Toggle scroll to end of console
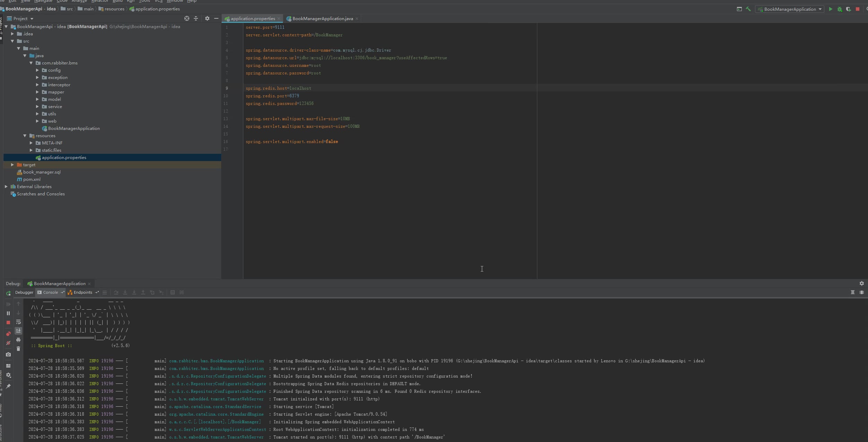 (x=18, y=331)
